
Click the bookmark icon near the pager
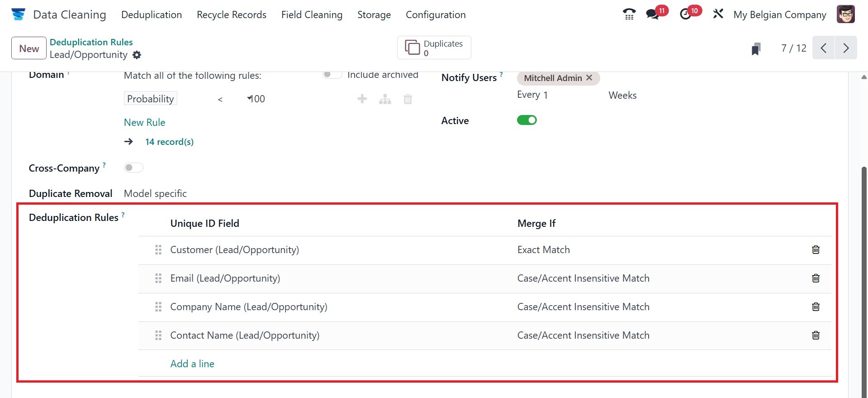(x=756, y=48)
